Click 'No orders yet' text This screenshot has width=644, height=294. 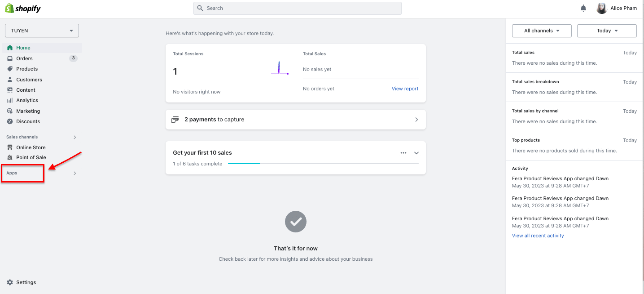319,89
